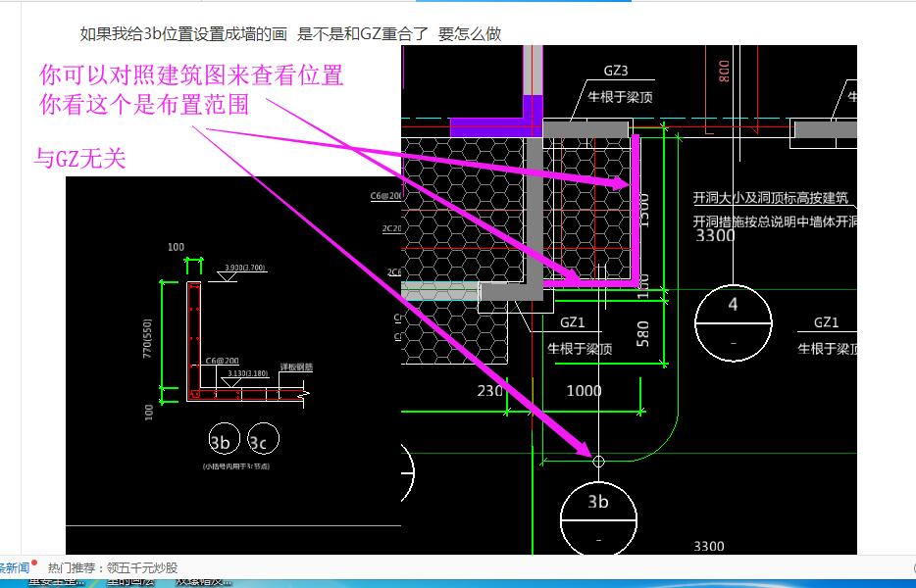Screen dimensions: 916x588
Task: Click the section marker circle numbered 4
Action: 734,322
